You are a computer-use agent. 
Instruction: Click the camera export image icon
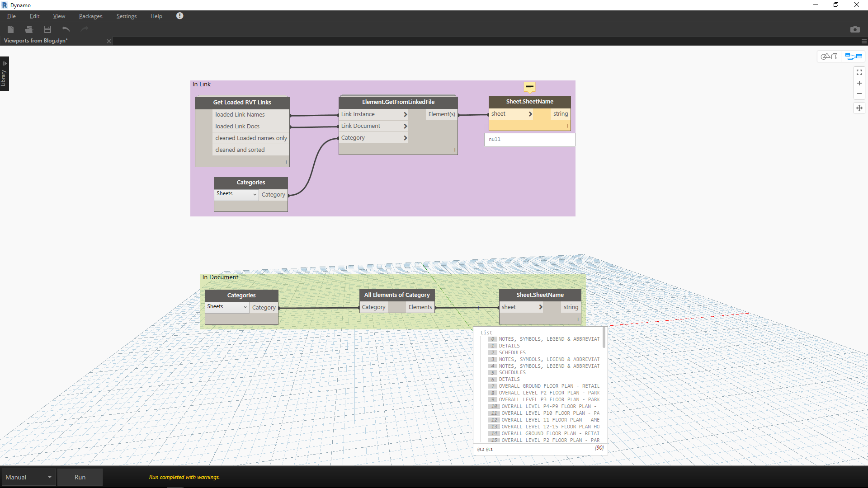(854, 29)
